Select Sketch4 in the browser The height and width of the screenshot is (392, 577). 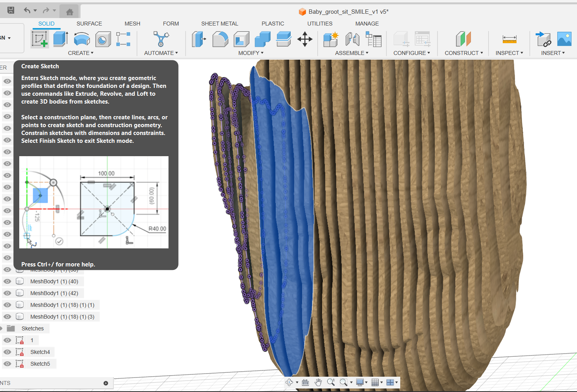[40, 352]
